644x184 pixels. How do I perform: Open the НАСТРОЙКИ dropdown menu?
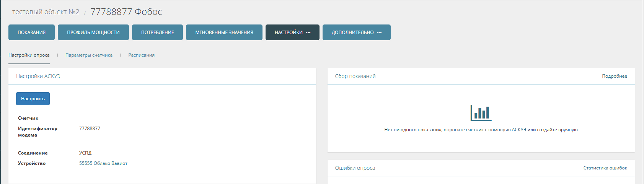tap(292, 33)
